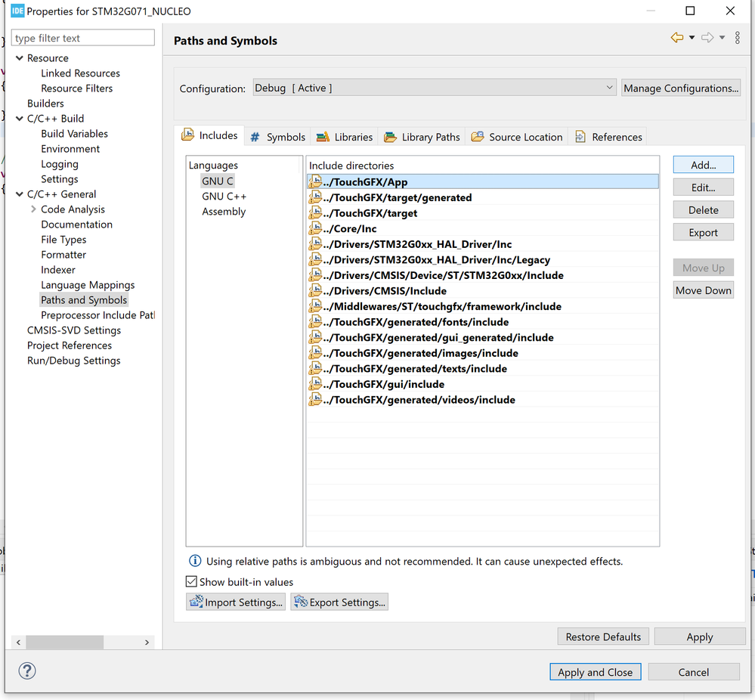Select Assembly in Languages list
This screenshot has width=755, height=700.
(224, 212)
